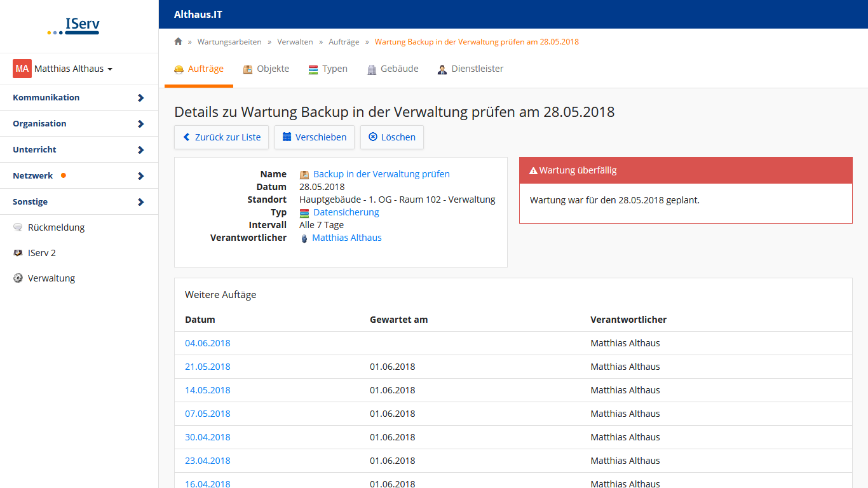Image resolution: width=868 pixels, height=488 pixels.
Task: Open the 16.04.2018 order
Action: (208, 484)
